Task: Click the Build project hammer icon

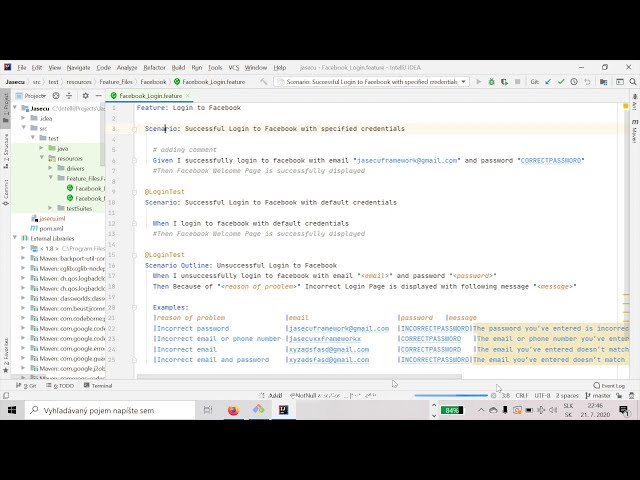Action: pyautogui.click(x=264, y=82)
